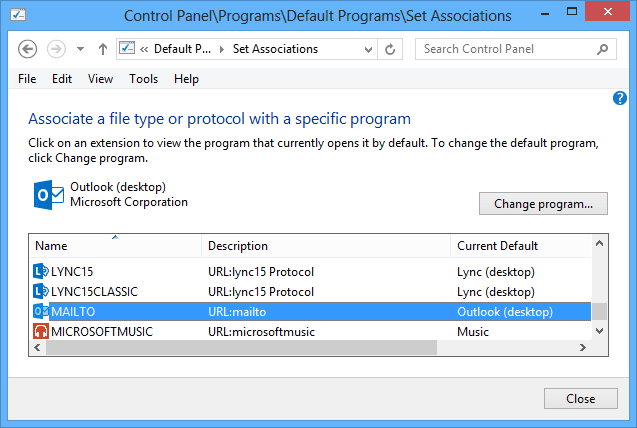Click the Default P... breadcrumb

[182, 49]
